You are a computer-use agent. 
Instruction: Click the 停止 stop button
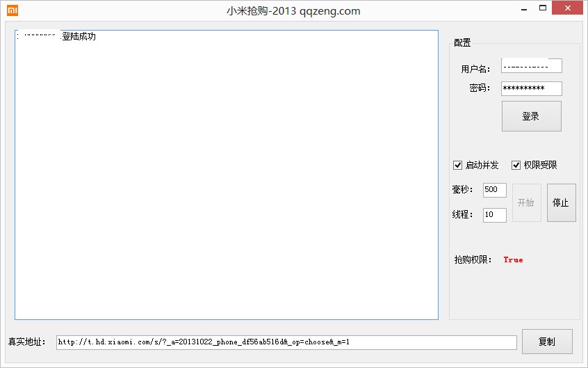pyautogui.click(x=561, y=202)
